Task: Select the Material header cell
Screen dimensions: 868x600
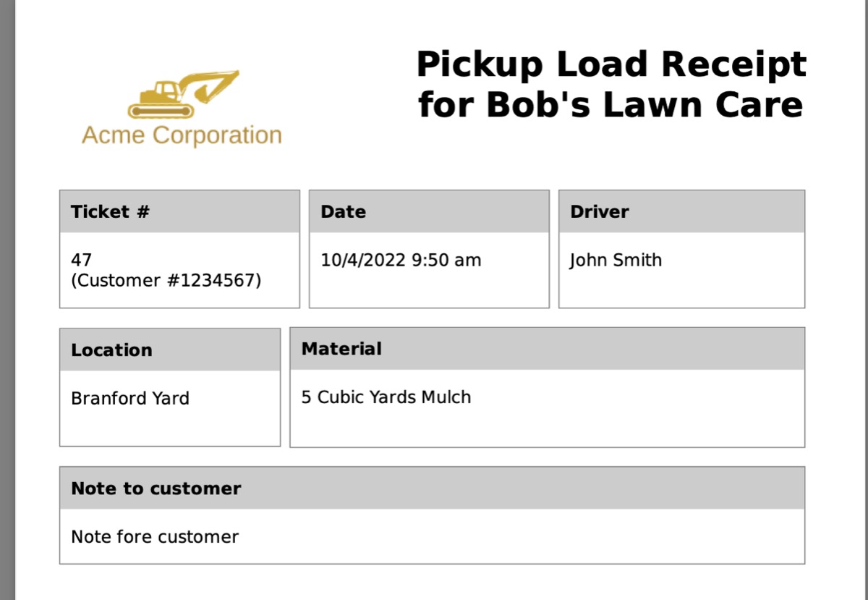Action: coord(547,349)
